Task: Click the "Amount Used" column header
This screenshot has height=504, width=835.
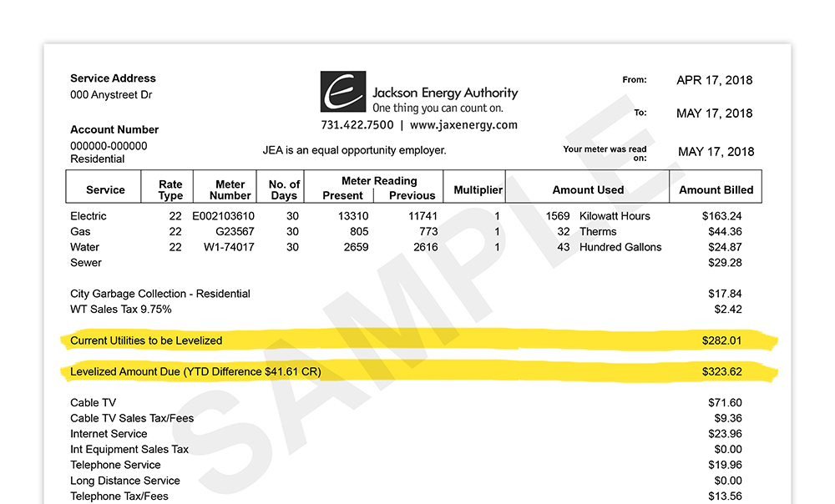Action: (x=588, y=190)
